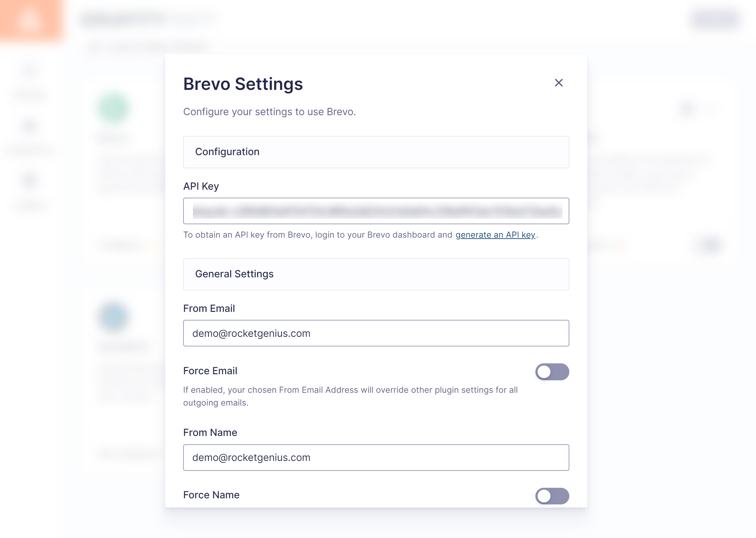Click the API Key field label
This screenshot has height=538, width=756.
(x=201, y=186)
